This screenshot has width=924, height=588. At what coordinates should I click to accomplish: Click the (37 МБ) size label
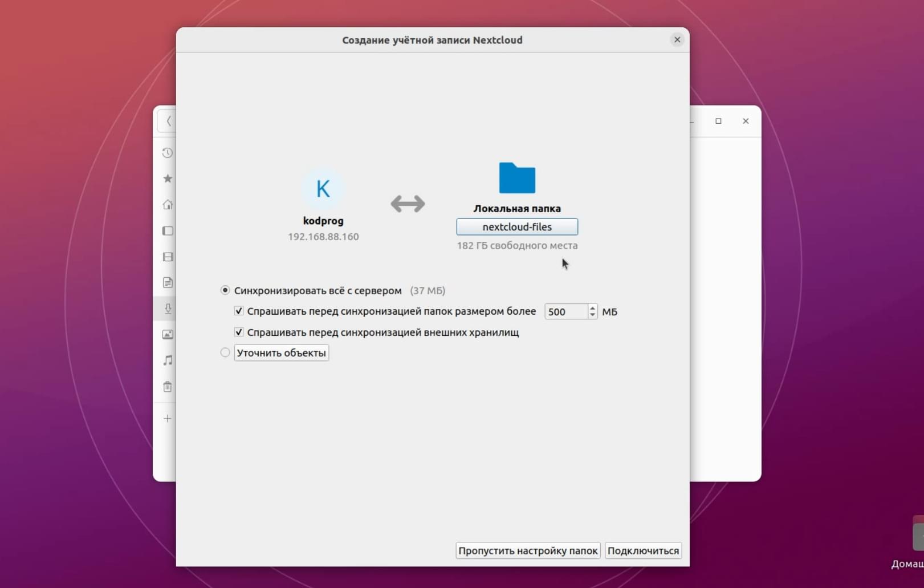[x=428, y=290]
